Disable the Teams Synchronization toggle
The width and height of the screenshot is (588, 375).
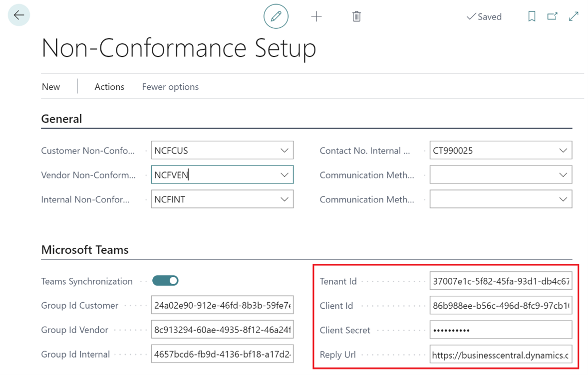tap(166, 281)
